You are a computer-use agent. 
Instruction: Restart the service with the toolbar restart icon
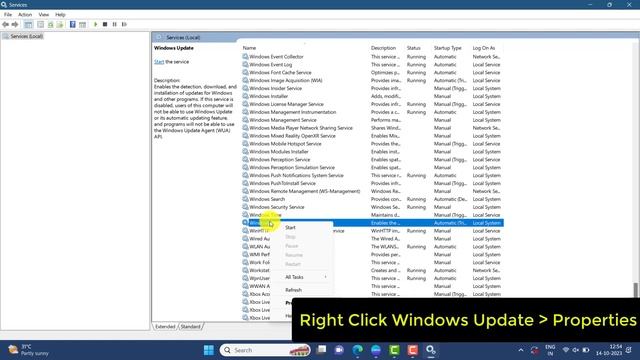point(124,24)
